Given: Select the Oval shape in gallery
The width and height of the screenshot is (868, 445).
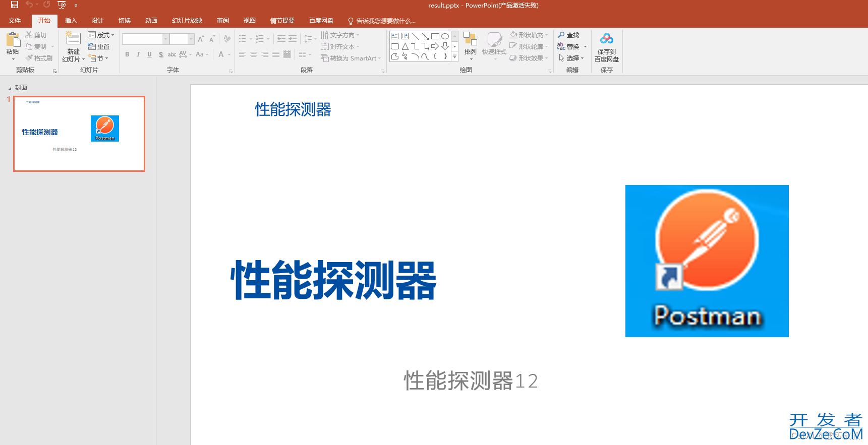Looking at the screenshot, I should pyautogui.click(x=445, y=36).
